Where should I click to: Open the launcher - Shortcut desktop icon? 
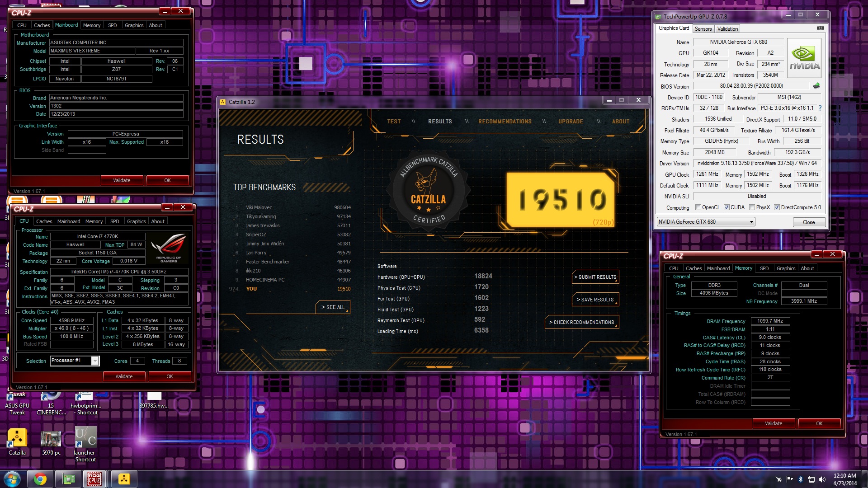pyautogui.click(x=86, y=445)
